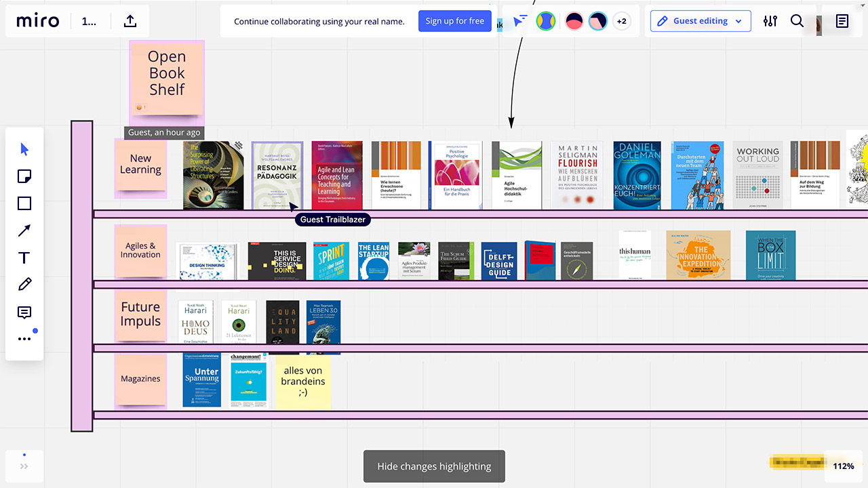Select The Lean Startup book cover
The height and width of the screenshot is (488, 868).
click(x=374, y=262)
